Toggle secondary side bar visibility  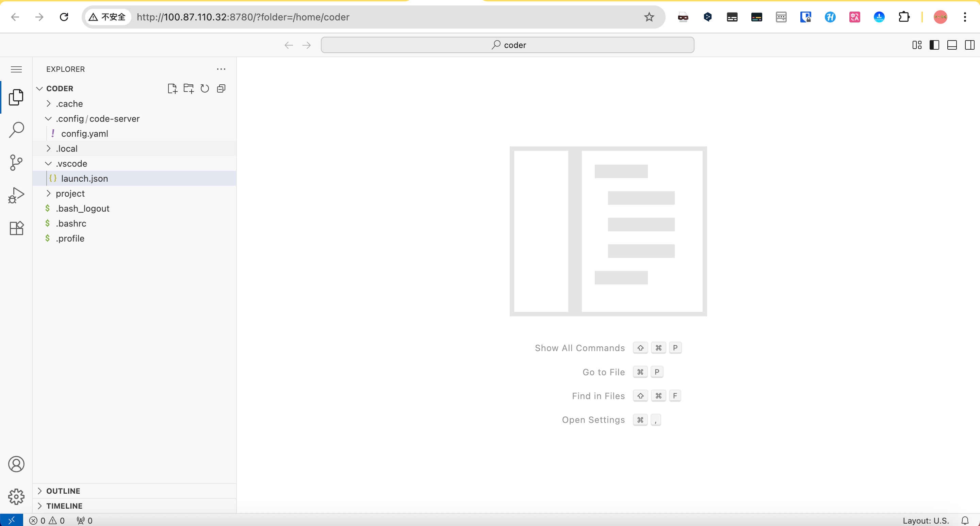coord(969,45)
